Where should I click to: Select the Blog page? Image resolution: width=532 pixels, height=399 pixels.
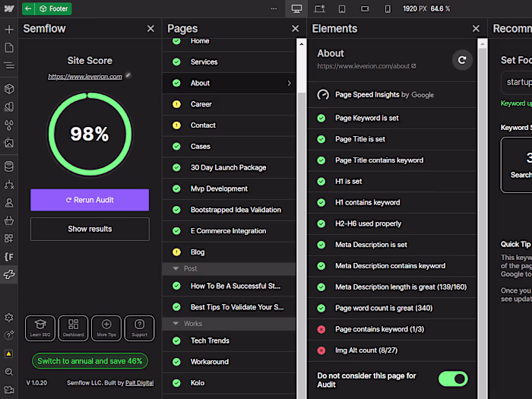tap(229, 252)
